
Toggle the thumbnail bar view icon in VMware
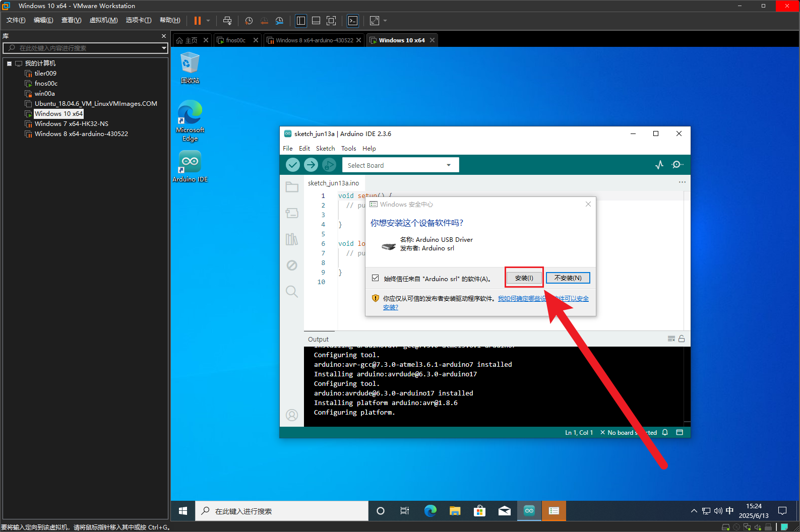[316, 21]
